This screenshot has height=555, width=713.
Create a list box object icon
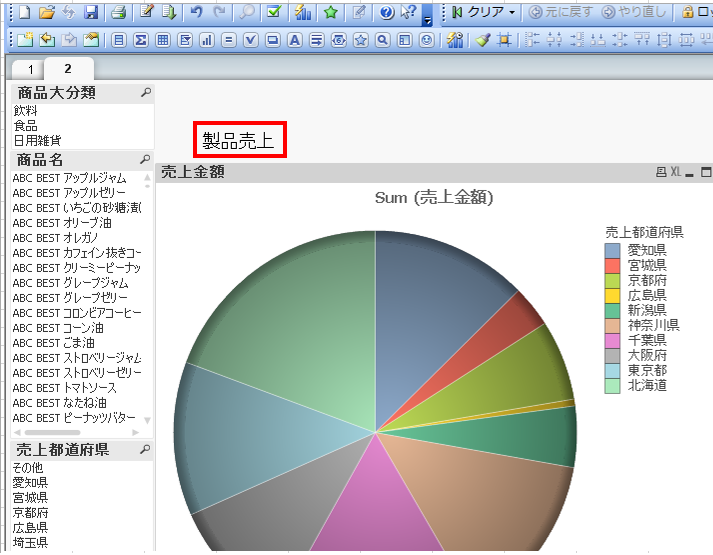click(x=119, y=40)
